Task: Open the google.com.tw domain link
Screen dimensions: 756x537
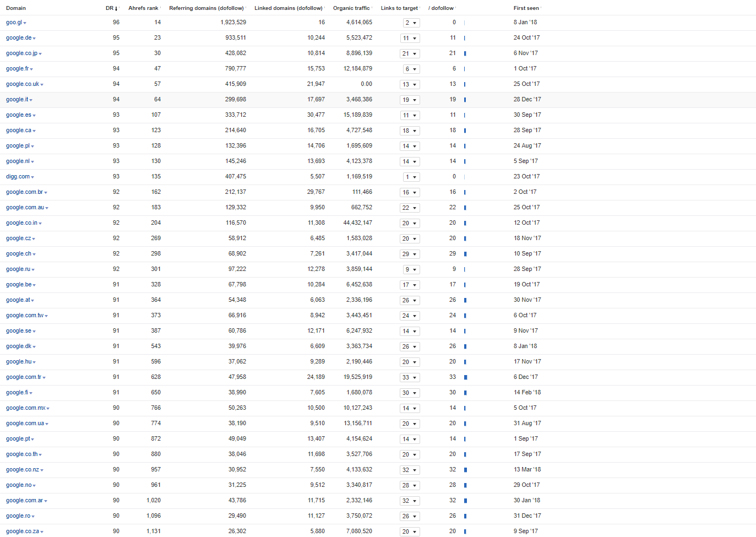Action: coord(25,315)
